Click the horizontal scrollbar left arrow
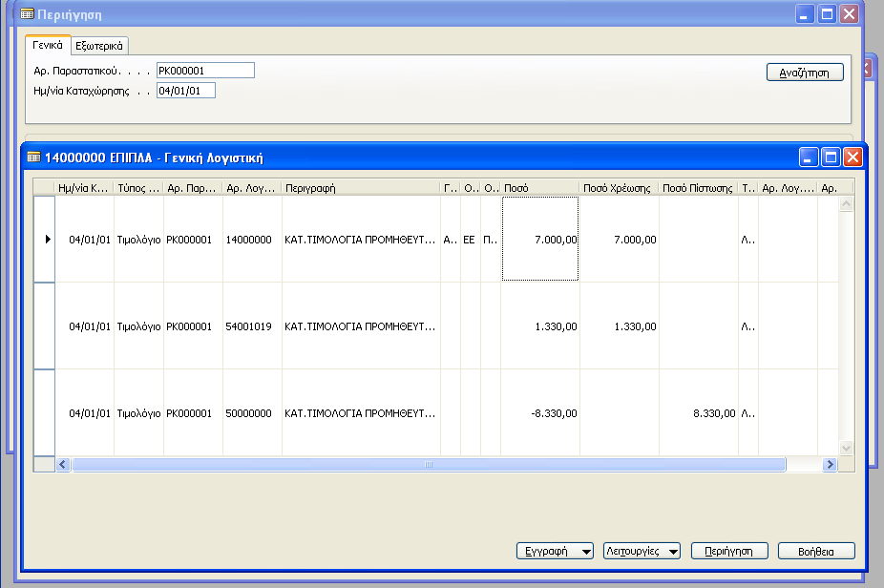Image resolution: width=884 pixels, height=588 pixels. tap(63, 465)
